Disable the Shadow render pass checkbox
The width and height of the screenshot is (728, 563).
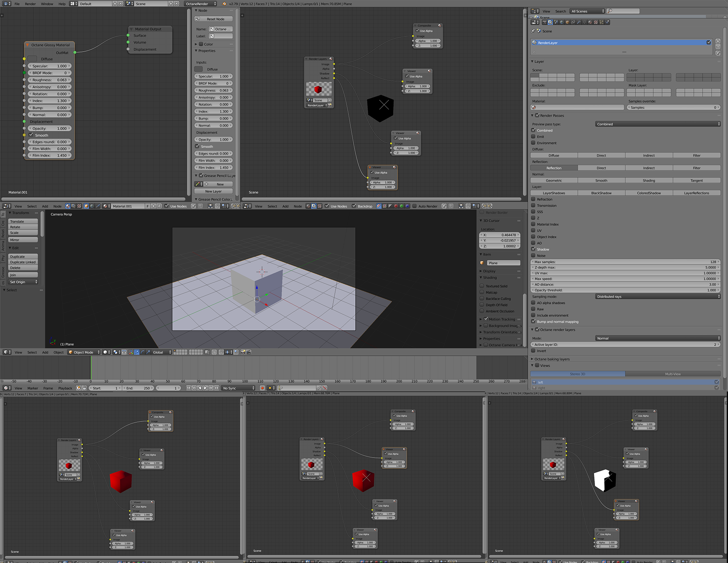pyautogui.click(x=533, y=249)
